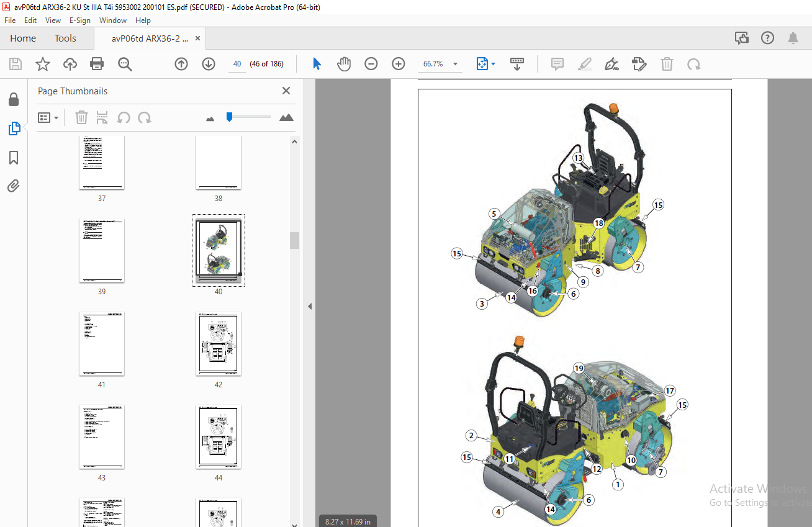Adjust the thumbnail size slider
The height and width of the screenshot is (527, 812).
230,117
